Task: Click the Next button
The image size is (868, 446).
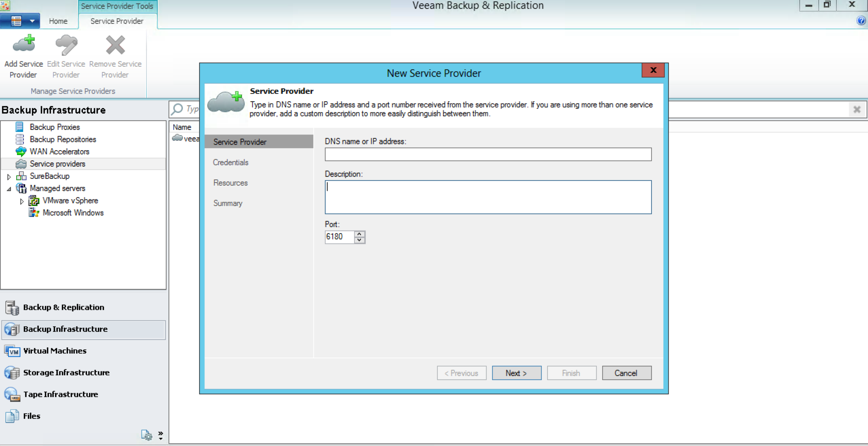Action: (x=517, y=373)
